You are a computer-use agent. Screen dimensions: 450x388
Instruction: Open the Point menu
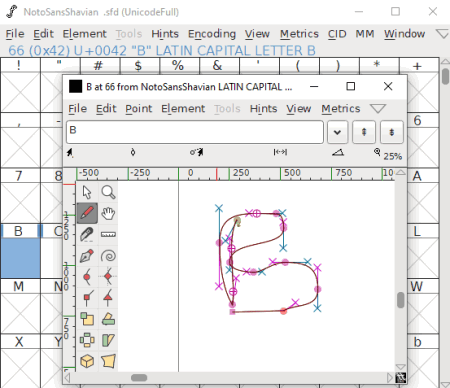[139, 109]
